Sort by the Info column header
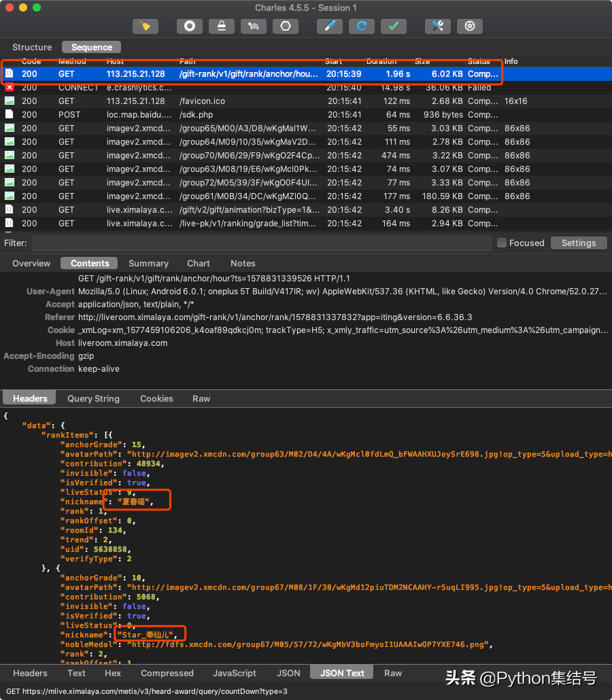 click(511, 61)
